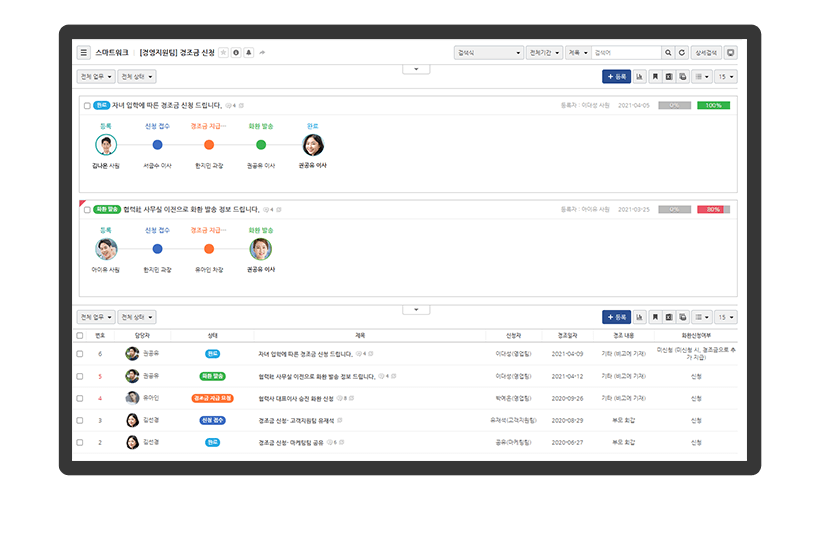Click the green 100% progress bar

713,105
